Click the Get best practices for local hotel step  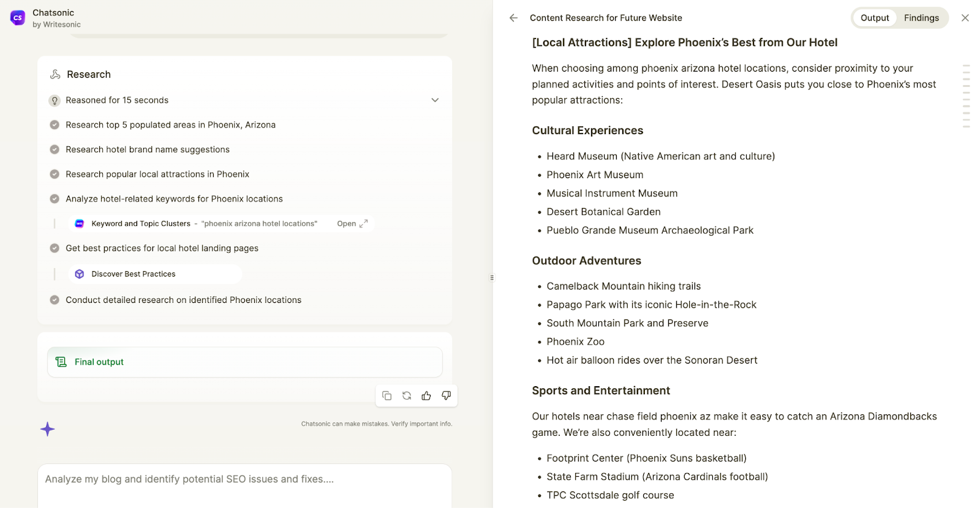pyautogui.click(x=162, y=248)
